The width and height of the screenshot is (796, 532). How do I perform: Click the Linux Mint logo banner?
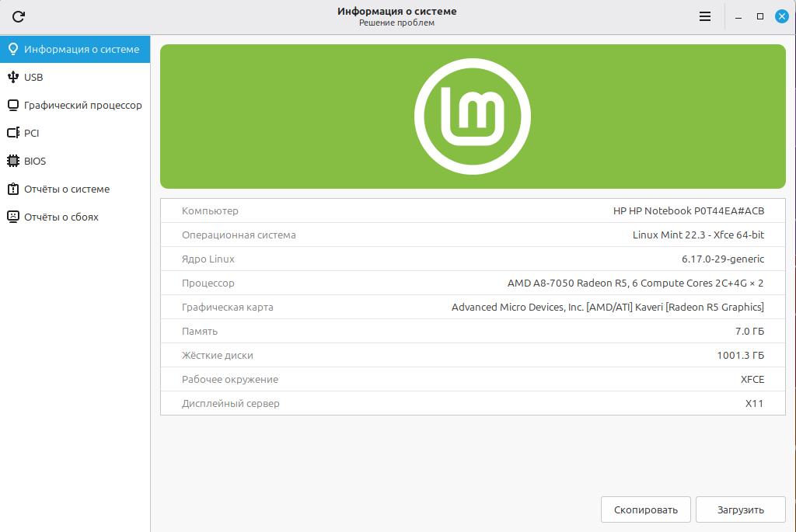point(473,116)
